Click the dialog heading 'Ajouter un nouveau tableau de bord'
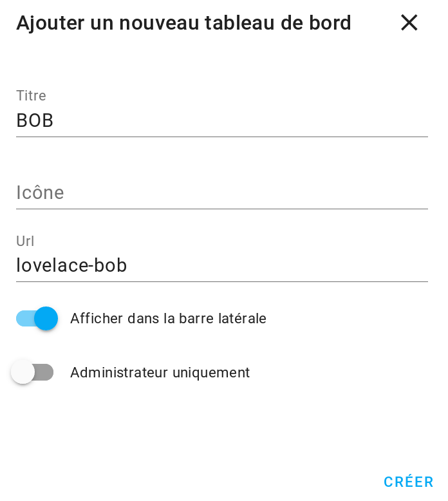The height and width of the screenshot is (501, 448). (183, 23)
